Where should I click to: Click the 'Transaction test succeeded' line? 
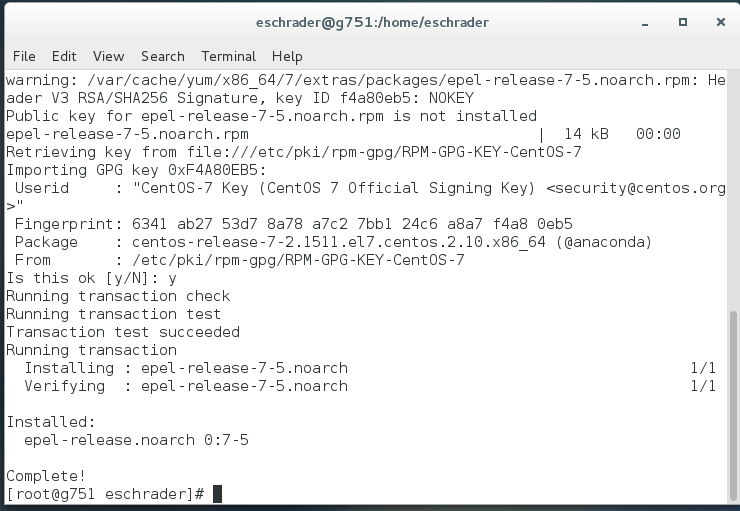coord(123,332)
